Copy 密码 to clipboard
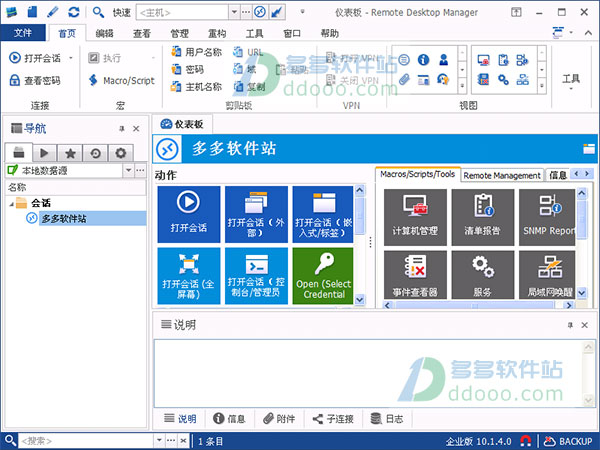The width and height of the screenshot is (600, 450). coord(188,69)
